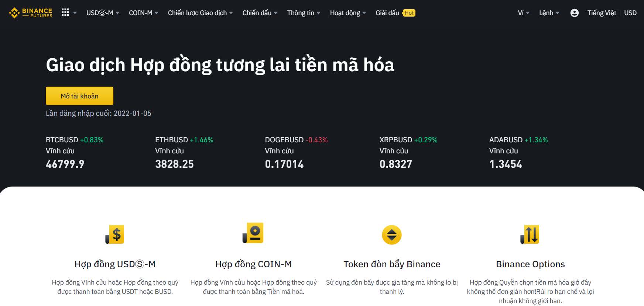Expand the USDⓈ-M menu
This screenshot has width=644, height=306.
coord(103,13)
